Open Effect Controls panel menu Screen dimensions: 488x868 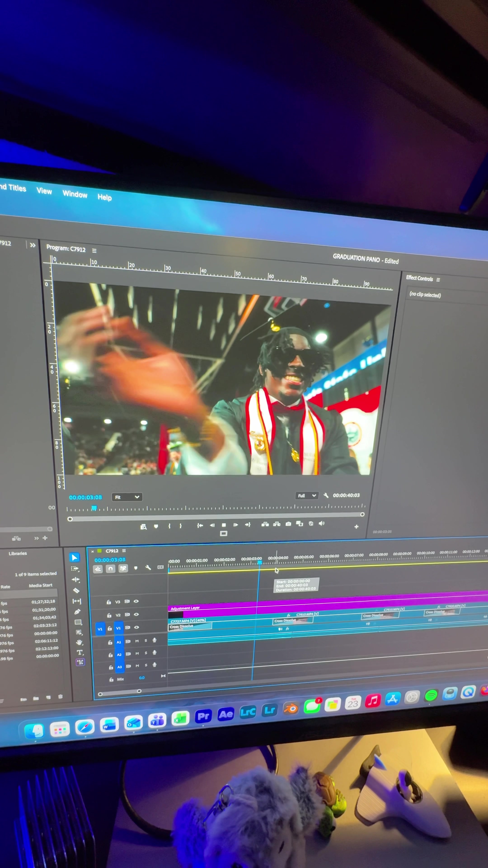438,280
